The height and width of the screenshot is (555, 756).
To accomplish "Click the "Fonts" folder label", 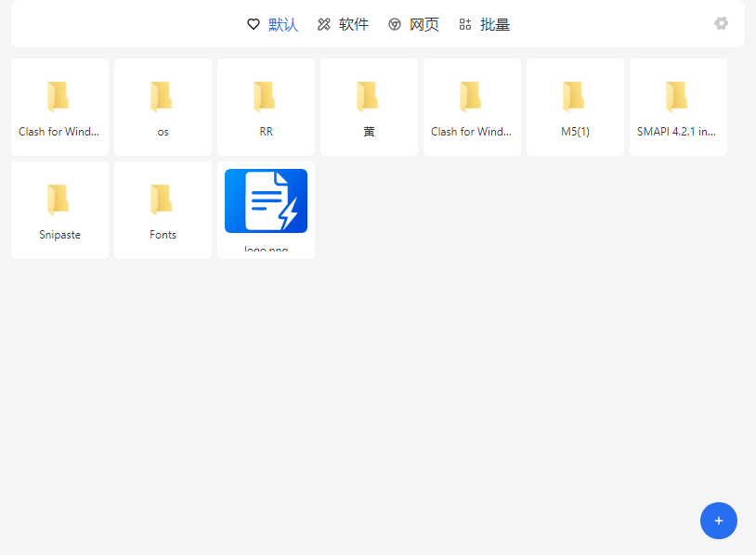I will (163, 235).
